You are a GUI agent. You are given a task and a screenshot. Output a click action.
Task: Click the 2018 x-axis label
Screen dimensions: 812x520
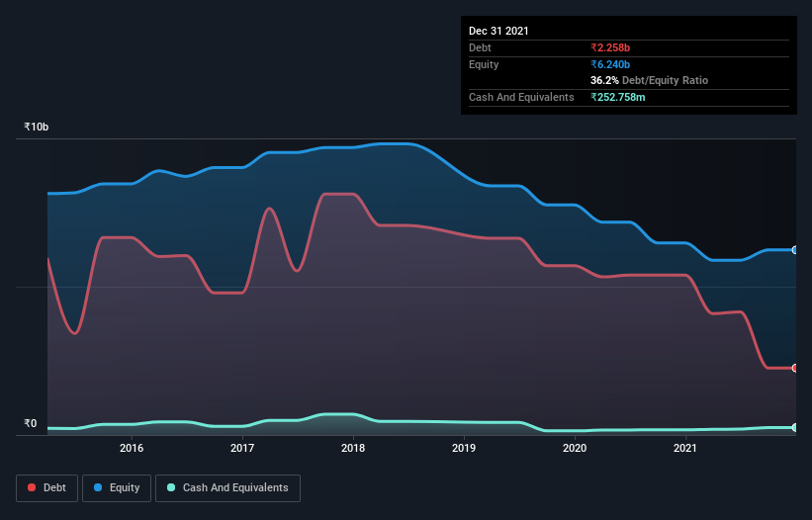[x=353, y=448]
